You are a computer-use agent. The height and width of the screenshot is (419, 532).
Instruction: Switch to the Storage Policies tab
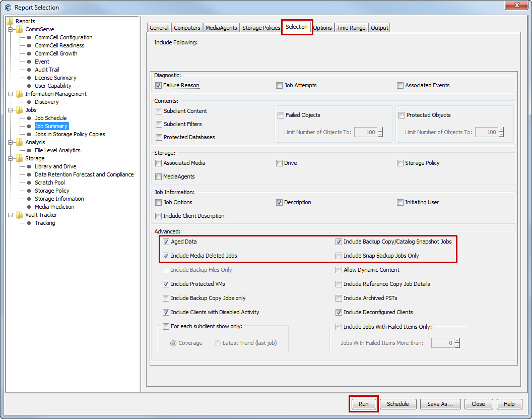tap(261, 28)
